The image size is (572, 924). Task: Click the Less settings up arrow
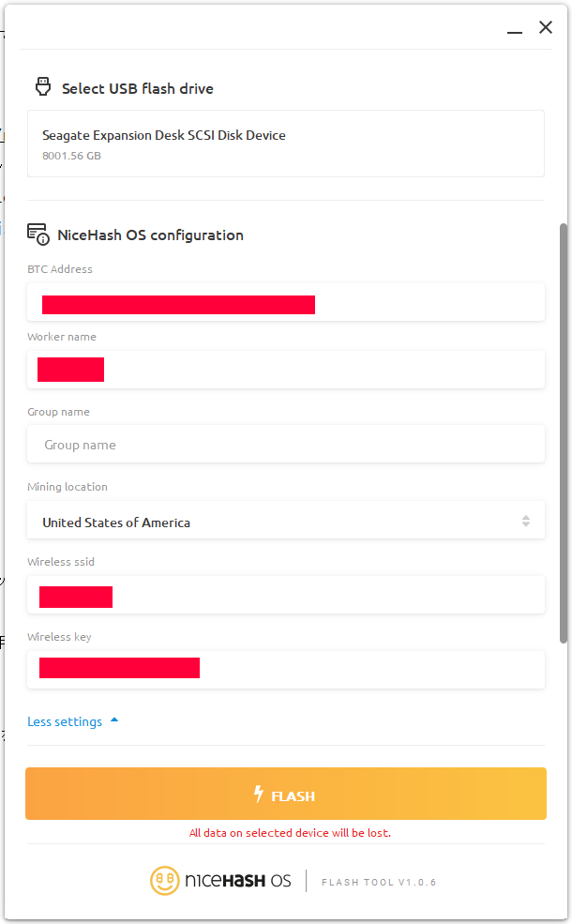coord(114,720)
